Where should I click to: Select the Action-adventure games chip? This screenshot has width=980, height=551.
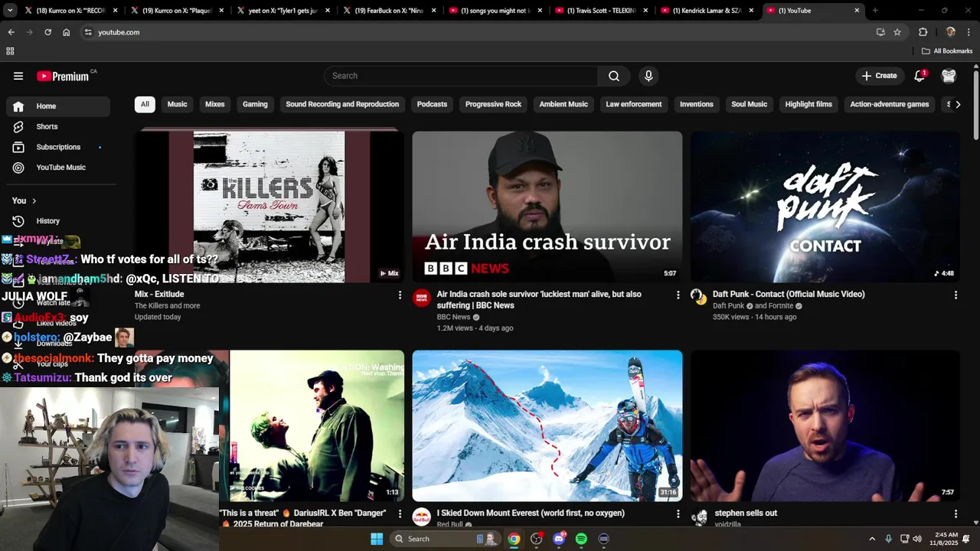coord(890,104)
